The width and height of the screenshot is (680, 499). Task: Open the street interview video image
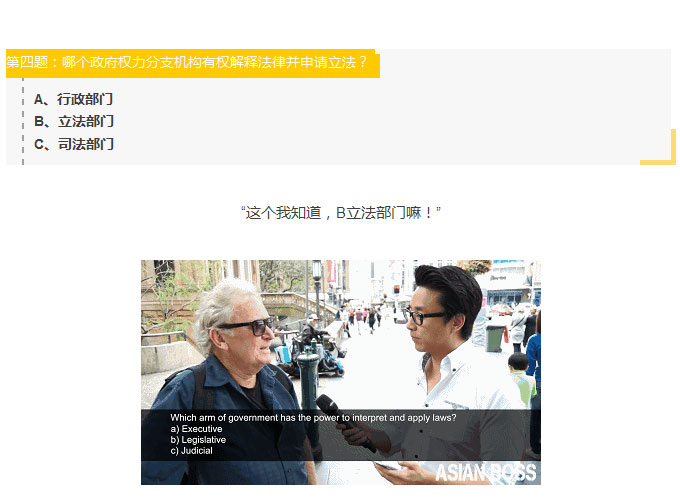tap(341, 372)
